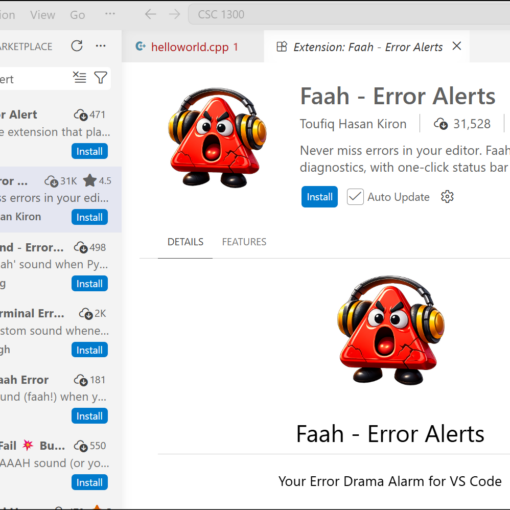This screenshot has width=510, height=510.
Task: Click the 550 download cloud icon
Action: pyautogui.click(x=81, y=446)
